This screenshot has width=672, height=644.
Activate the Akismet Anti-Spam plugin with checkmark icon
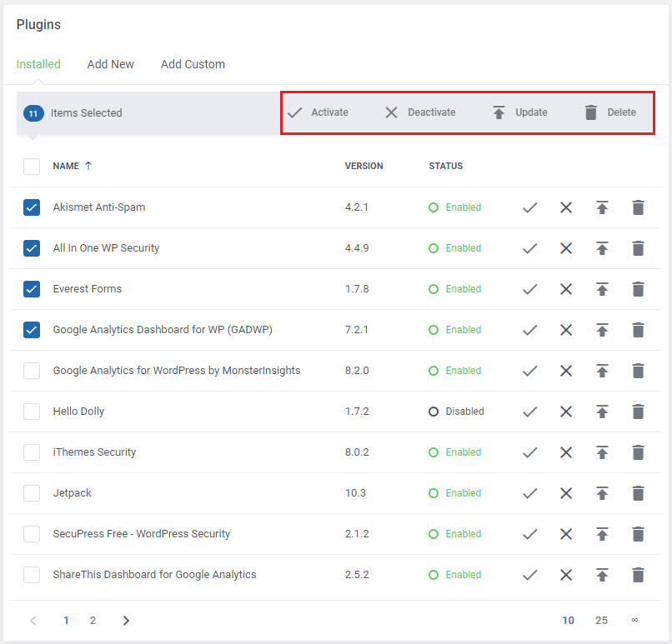coord(529,207)
